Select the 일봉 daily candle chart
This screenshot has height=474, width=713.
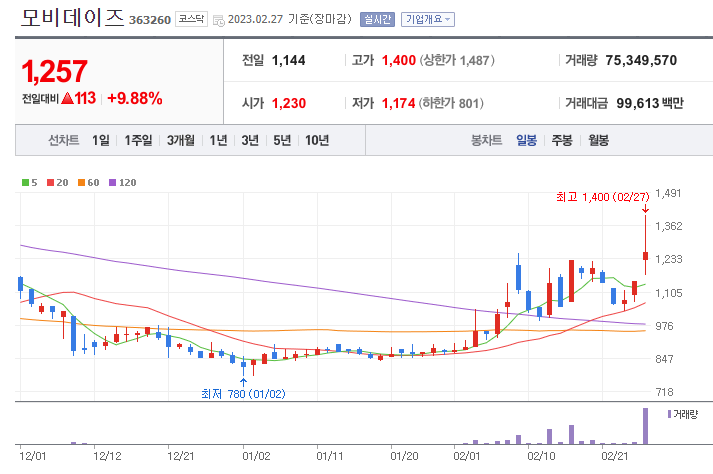tap(526, 140)
